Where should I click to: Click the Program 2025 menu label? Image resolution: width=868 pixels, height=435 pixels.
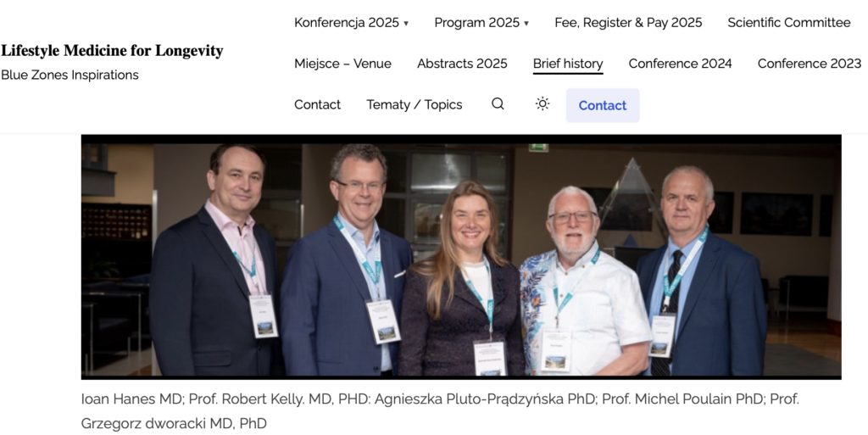[x=476, y=23]
